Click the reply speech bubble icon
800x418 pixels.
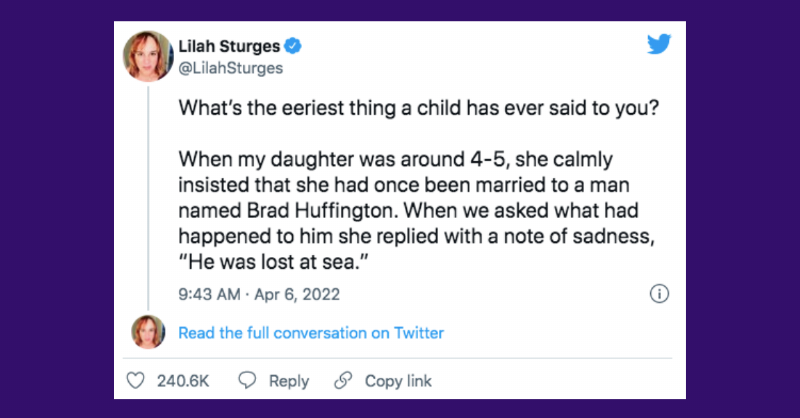pyautogui.click(x=249, y=381)
